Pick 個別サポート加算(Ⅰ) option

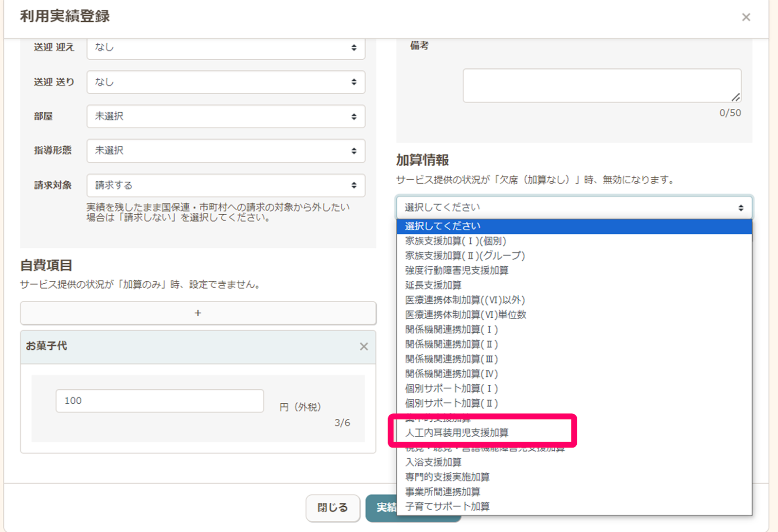pos(451,389)
